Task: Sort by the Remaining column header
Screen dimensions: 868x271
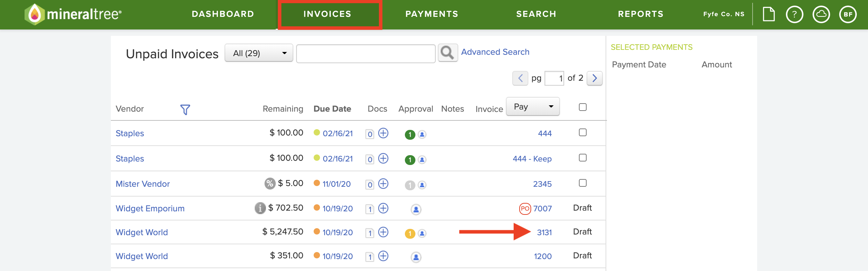Action: tap(283, 109)
